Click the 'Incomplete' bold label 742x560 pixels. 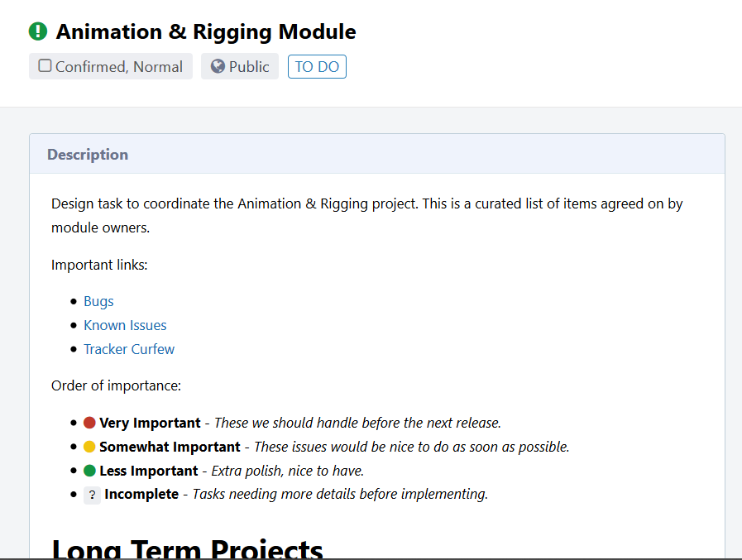point(141,494)
